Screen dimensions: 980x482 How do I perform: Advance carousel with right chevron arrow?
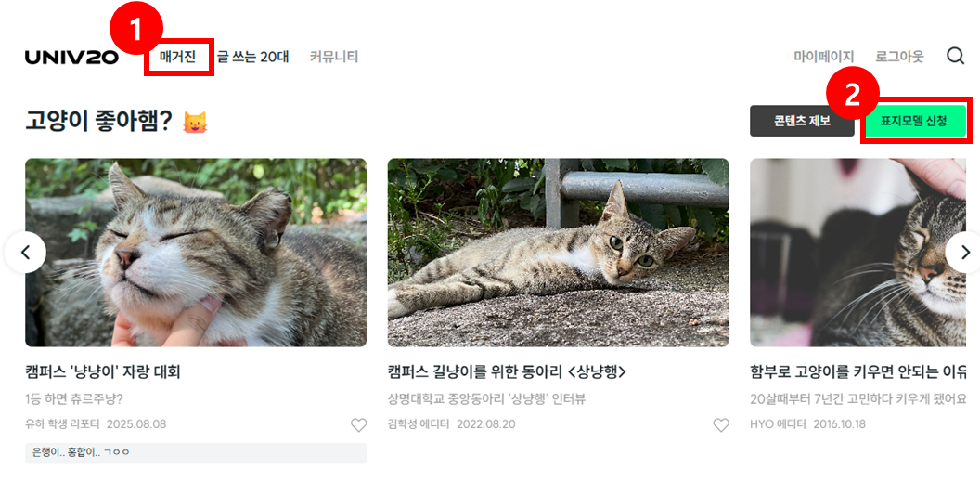965,253
